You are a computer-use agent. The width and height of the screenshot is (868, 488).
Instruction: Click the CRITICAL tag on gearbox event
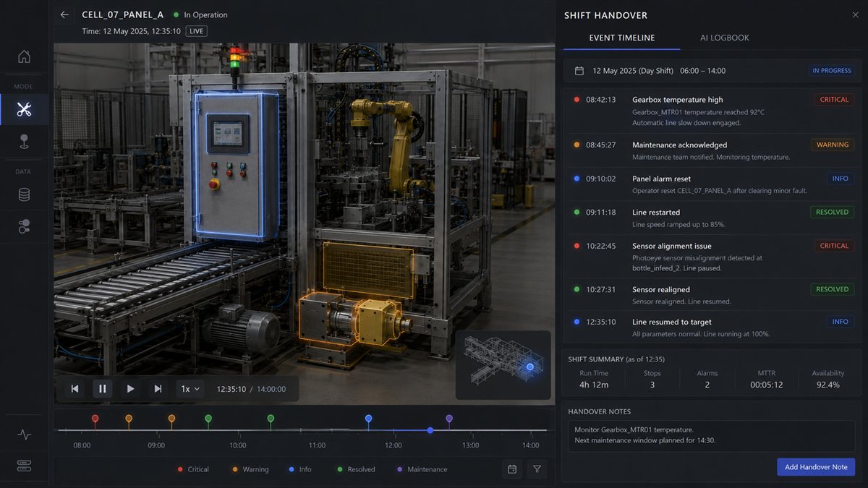pos(834,100)
